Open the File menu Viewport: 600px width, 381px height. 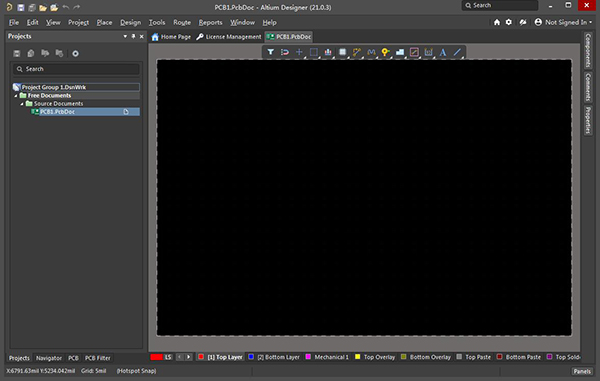point(14,23)
